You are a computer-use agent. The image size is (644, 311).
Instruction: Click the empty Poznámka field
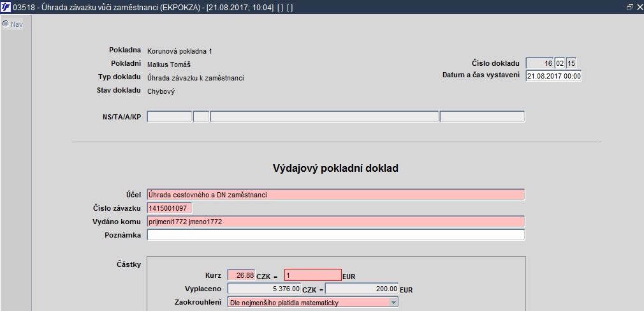point(335,235)
